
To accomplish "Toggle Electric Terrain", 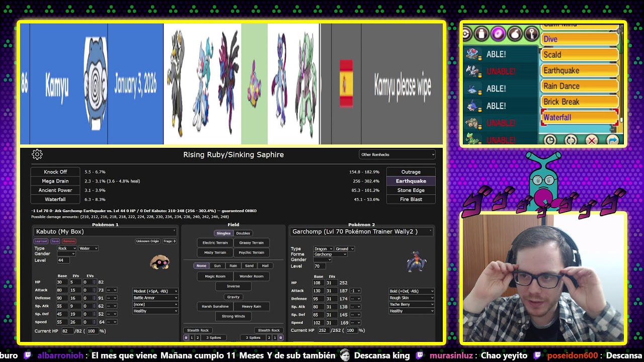I will point(215,243).
